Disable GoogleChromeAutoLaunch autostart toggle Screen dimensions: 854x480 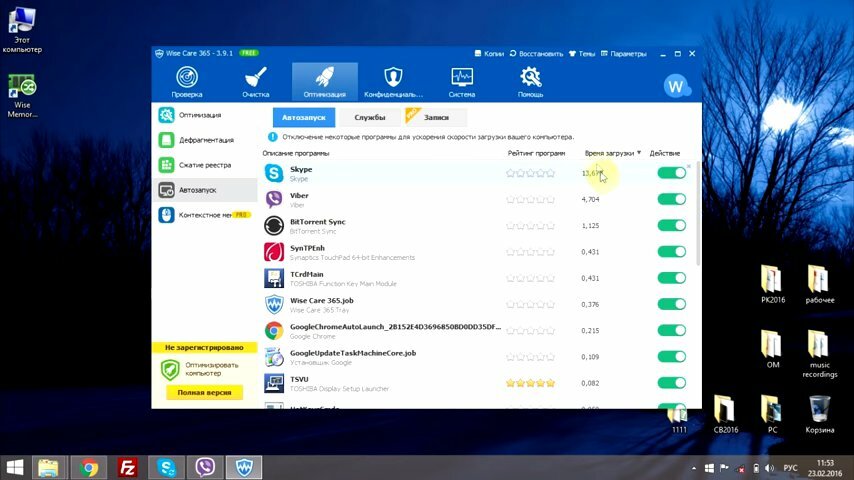tap(672, 330)
